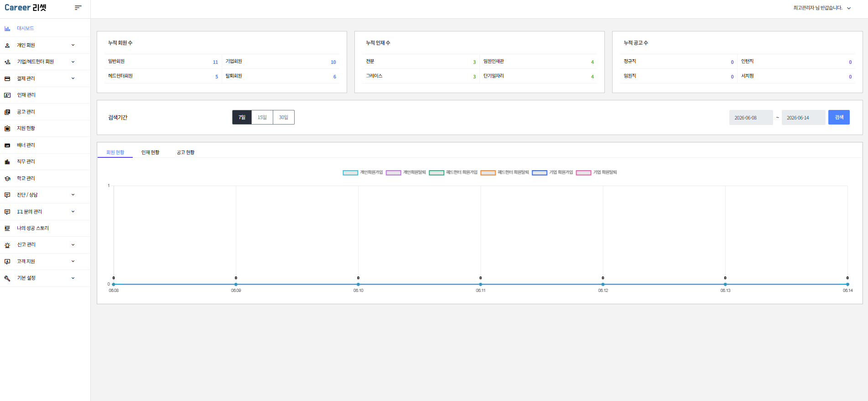
Task: Click the 고객 지원 support icon
Action: [x=7, y=262]
